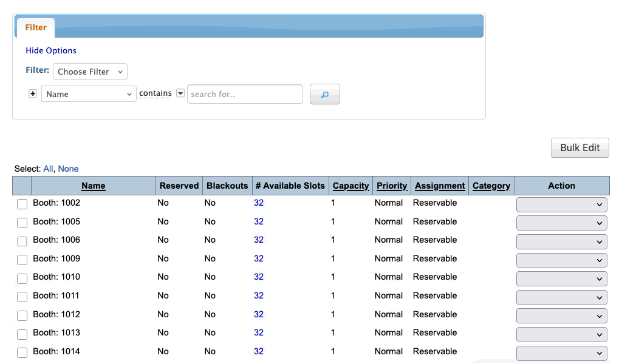Click the magnifier search button

point(324,94)
